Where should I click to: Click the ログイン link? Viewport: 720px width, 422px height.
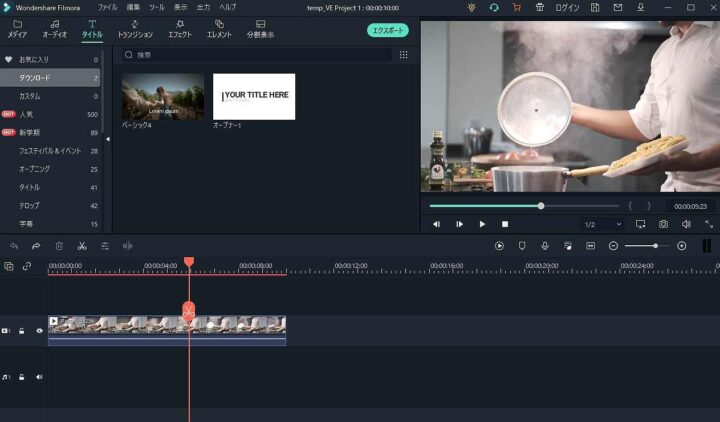(567, 7)
